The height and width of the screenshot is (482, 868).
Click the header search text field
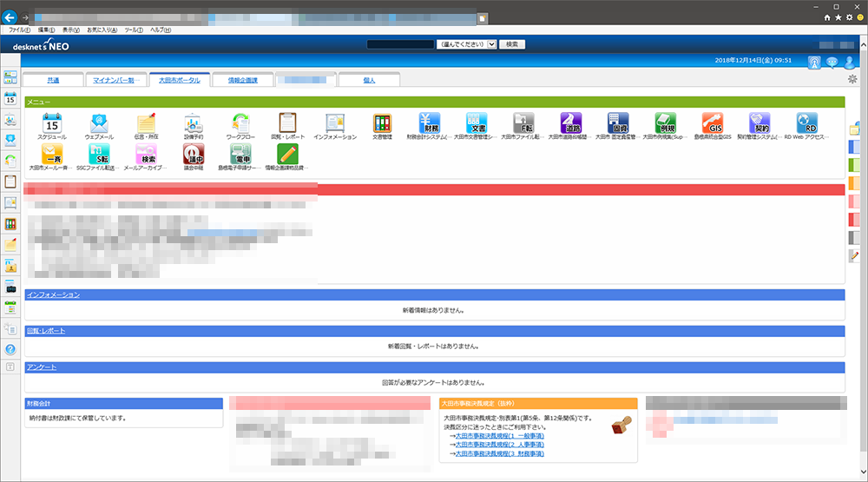(x=400, y=43)
